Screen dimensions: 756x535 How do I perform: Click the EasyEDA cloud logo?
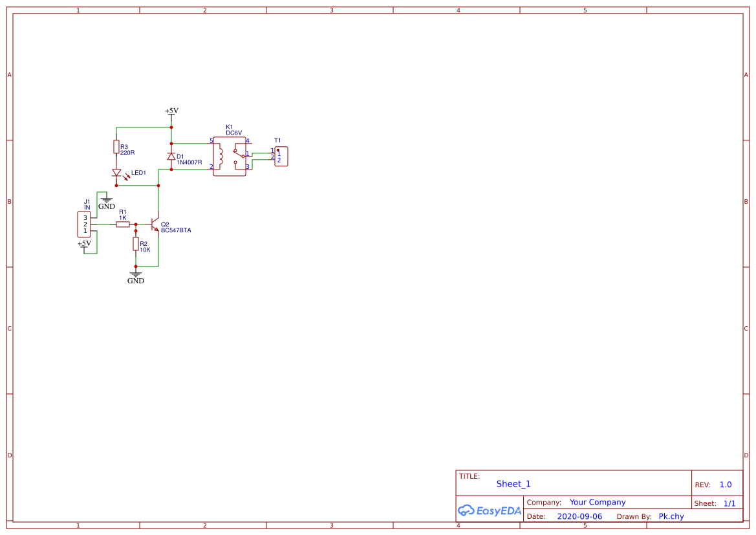tap(468, 510)
